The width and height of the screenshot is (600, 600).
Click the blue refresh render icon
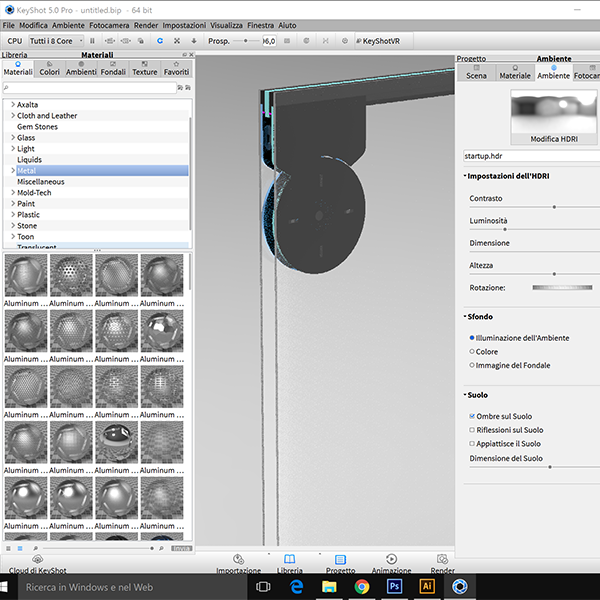tap(160, 41)
